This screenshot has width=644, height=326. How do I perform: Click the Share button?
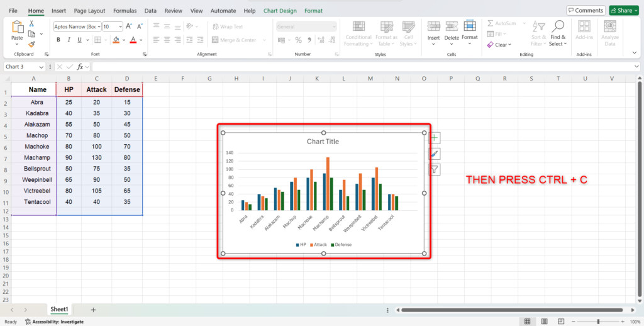[621, 11]
